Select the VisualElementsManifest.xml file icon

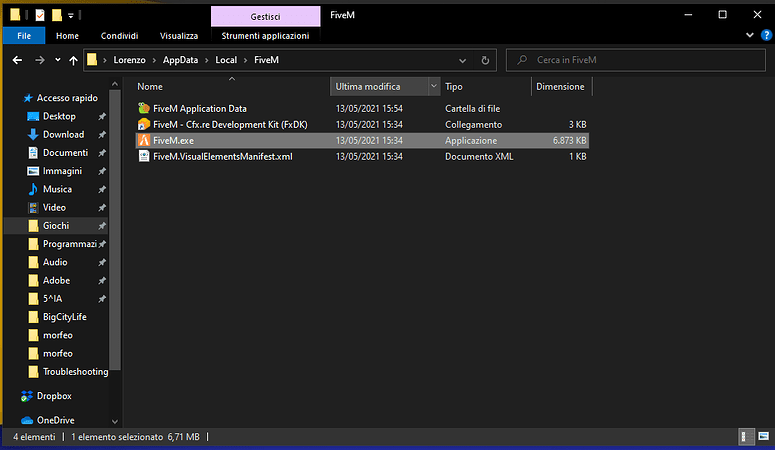point(144,157)
